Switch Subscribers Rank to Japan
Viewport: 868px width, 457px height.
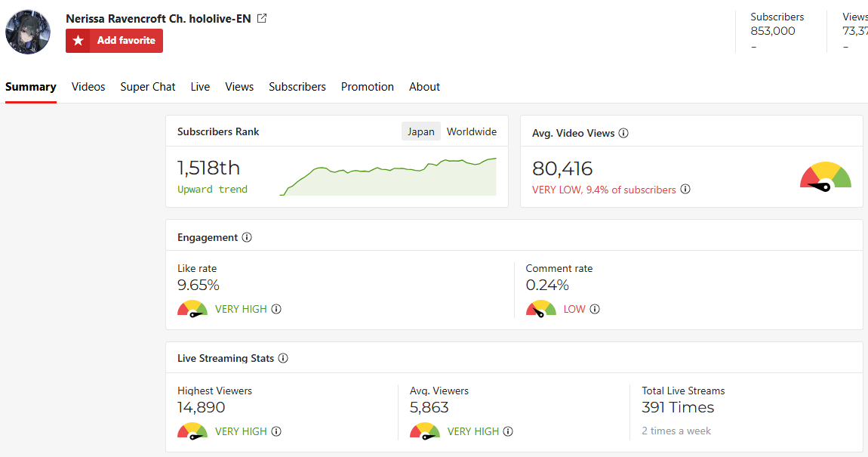coord(421,131)
